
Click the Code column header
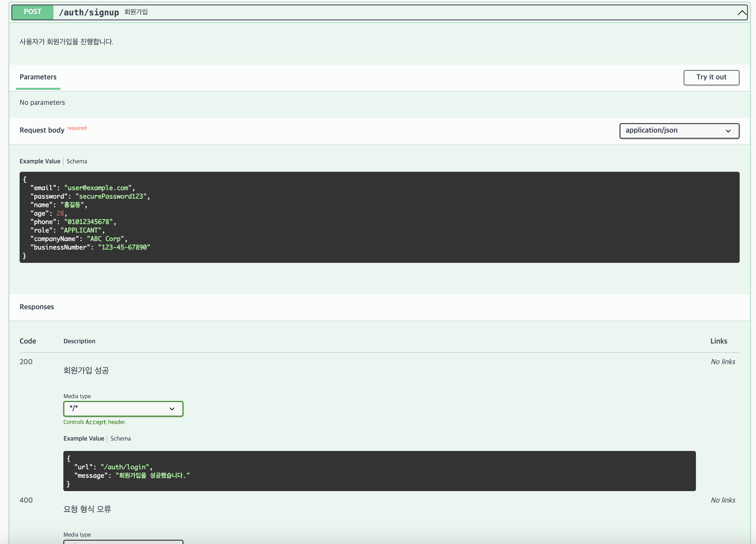click(x=28, y=341)
